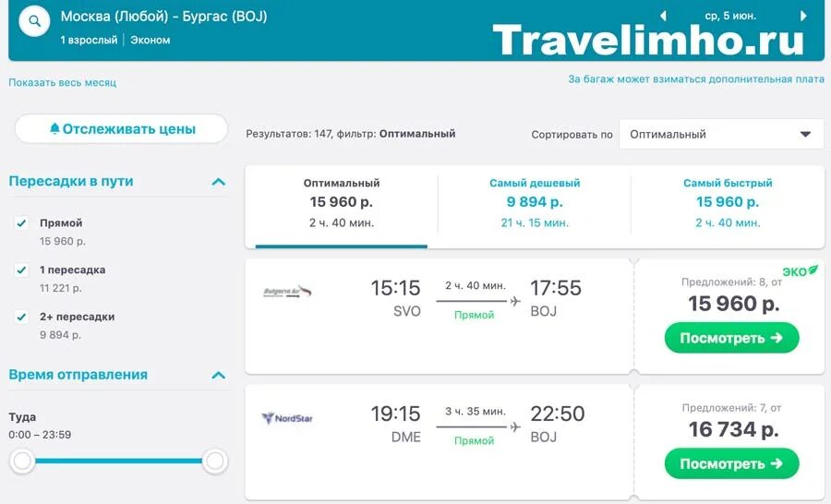Switch to Самый быстрый tab
Viewport: 831px width, 504px height.
[728, 202]
